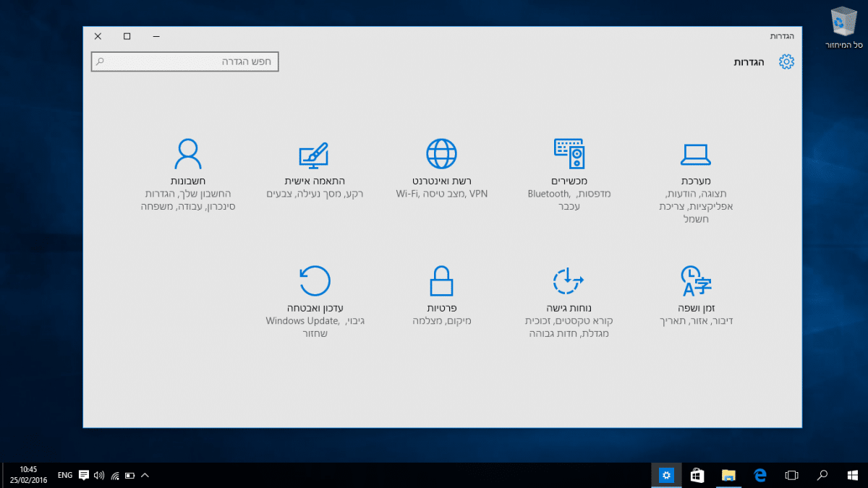Open Task View on the taskbar
This screenshot has height=488, width=868.
pos(791,475)
